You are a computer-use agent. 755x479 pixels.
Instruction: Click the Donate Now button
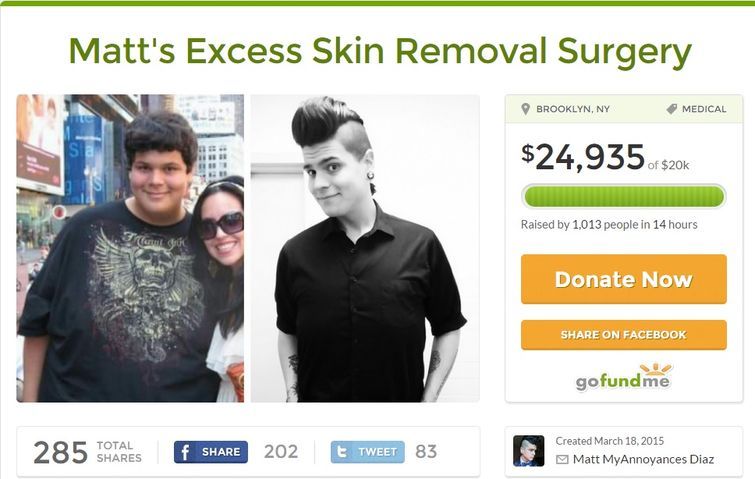(624, 279)
